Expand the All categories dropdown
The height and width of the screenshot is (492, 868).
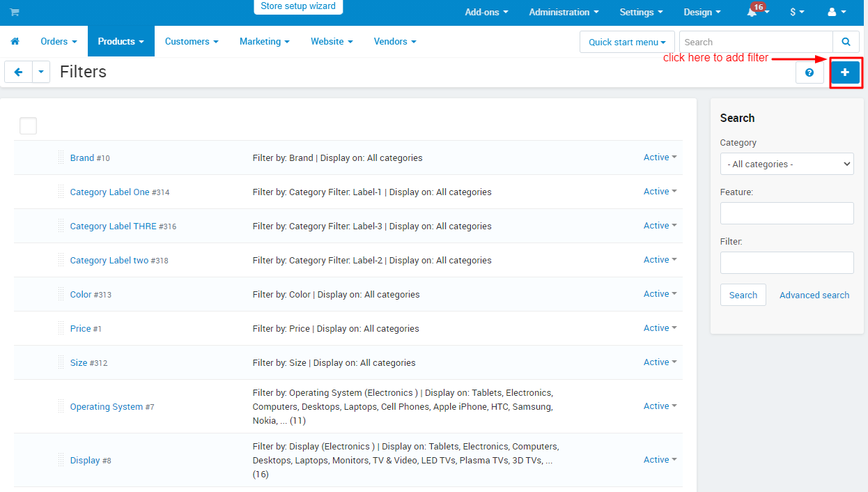(x=786, y=164)
